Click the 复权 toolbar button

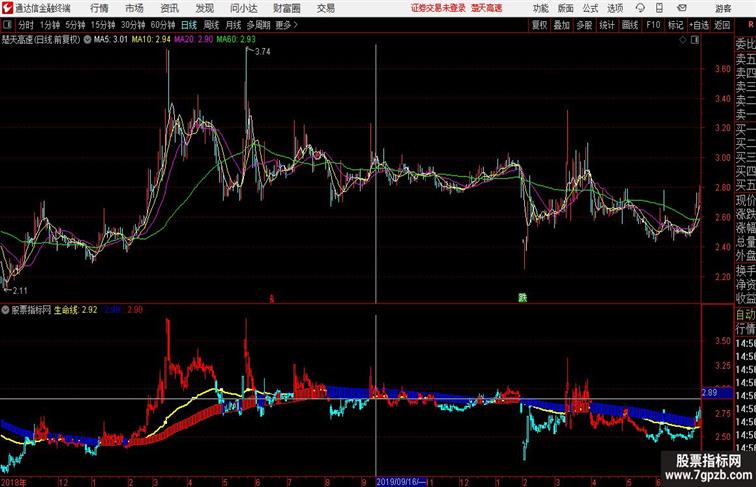[539, 25]
